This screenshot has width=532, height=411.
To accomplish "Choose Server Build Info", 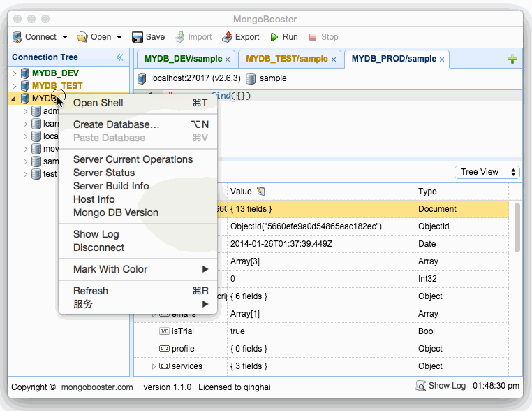I will click(138, 186).
